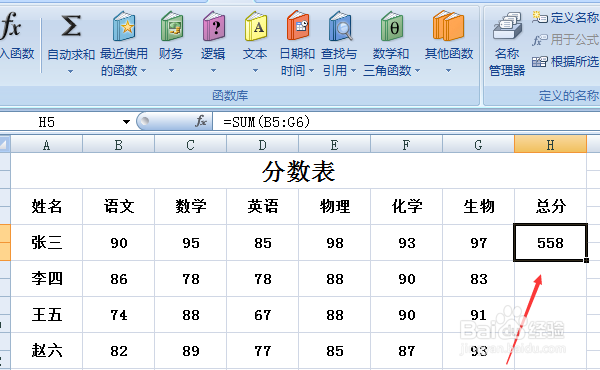Select 李四's 生物 score 83
This screenshot has width=600, height=370.
[478, 279]
